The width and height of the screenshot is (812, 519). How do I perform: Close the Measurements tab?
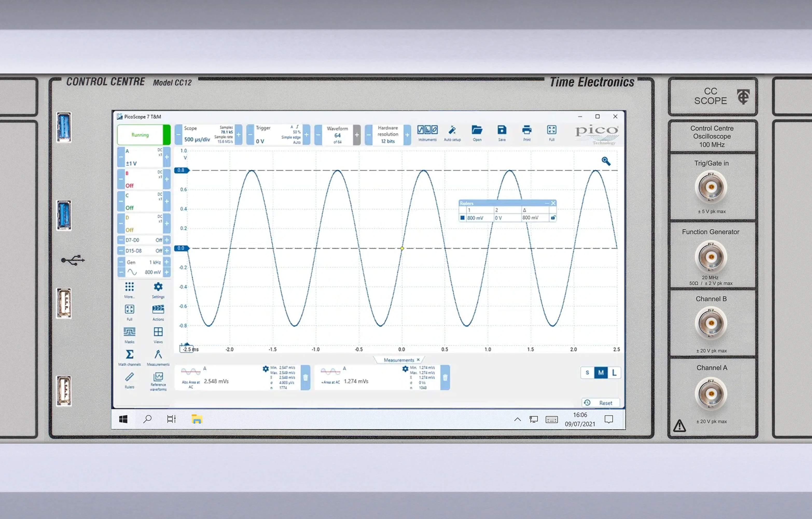pos(418,360)
